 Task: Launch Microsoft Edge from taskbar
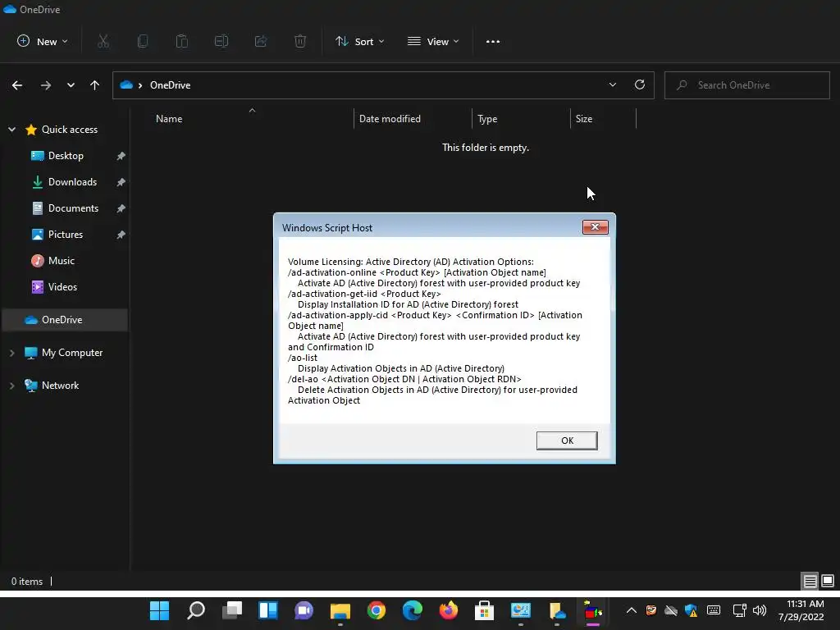[413, 610]
